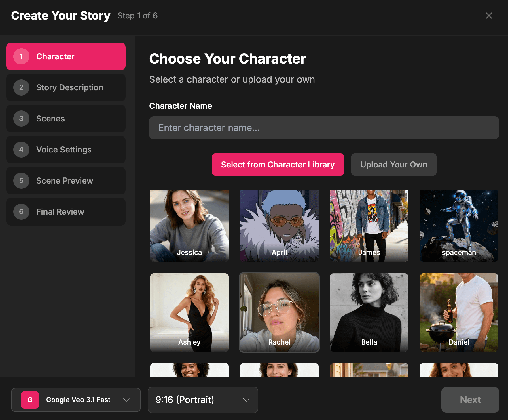Choose the James character thumbnail
508x420 pixels.
369,226
